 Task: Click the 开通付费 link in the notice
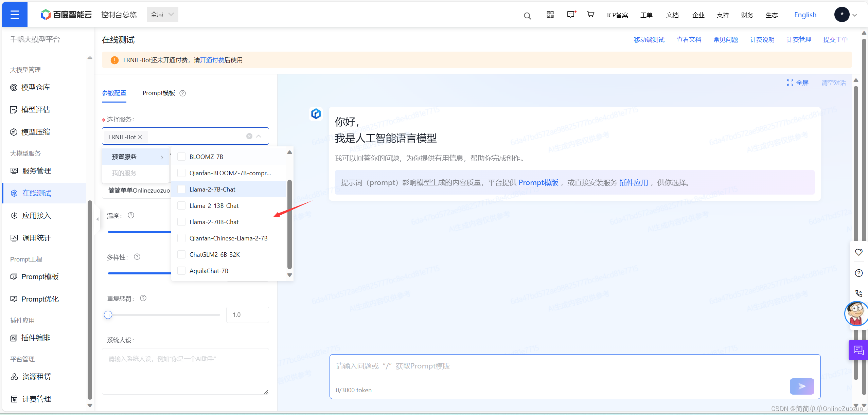[x=212, y=60]
